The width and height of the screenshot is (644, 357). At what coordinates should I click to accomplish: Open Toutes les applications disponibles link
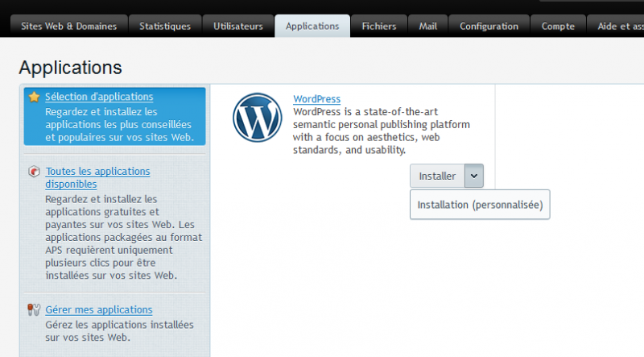pos(97,177)
